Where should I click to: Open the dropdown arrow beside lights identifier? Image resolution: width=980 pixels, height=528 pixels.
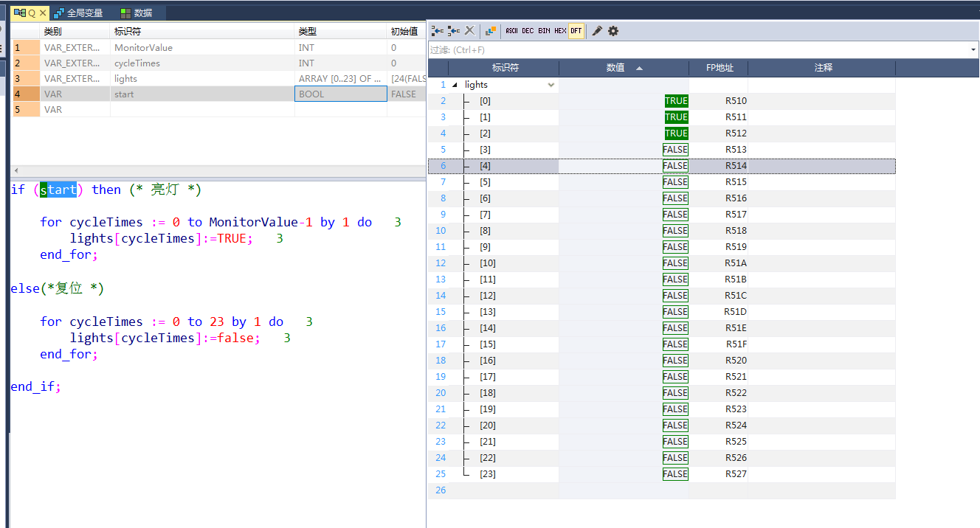(551, 85)
